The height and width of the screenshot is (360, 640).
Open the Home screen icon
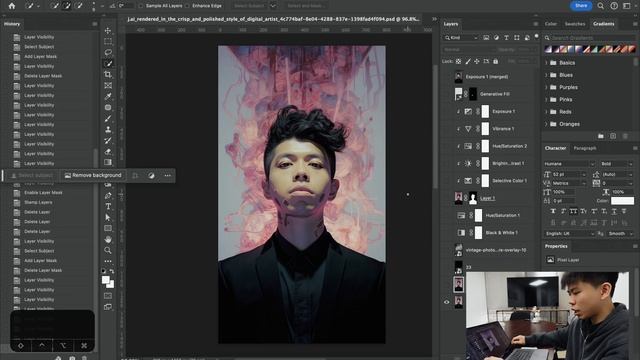pyautogui.click(x=12, y=6)
